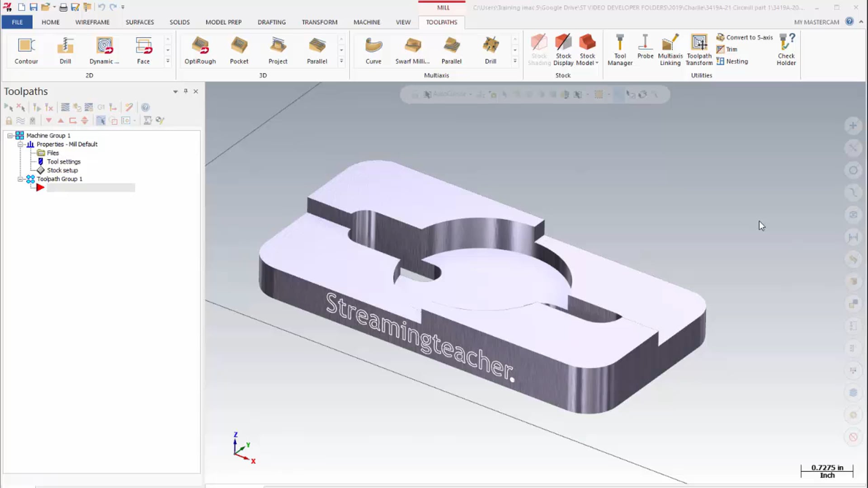
Task: Move insert arrow up
Action: coord(61,121)
